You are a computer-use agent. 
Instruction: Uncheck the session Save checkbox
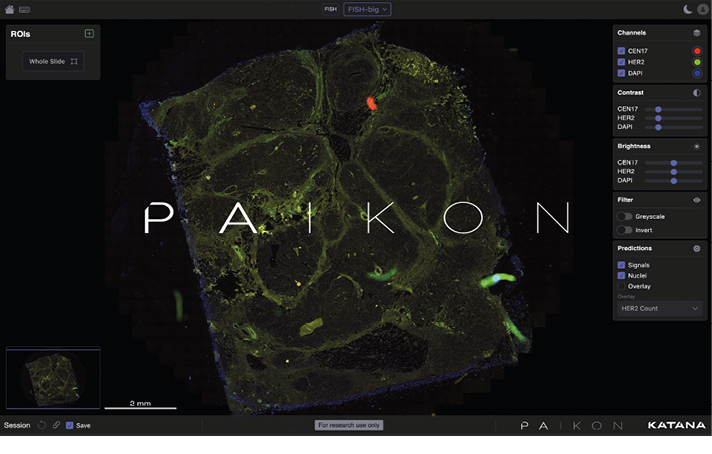tap(69, 425)
